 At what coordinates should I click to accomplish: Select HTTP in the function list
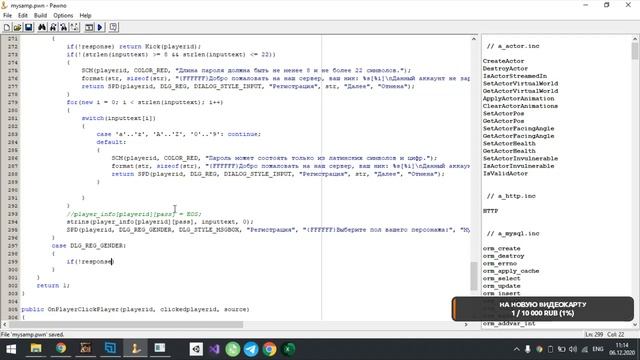490,211
